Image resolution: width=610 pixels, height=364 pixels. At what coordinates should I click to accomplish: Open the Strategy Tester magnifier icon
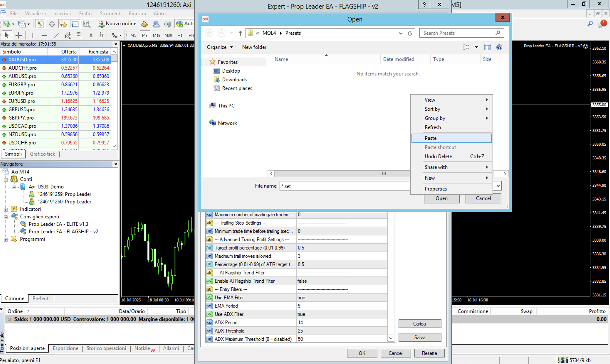point(87,24)
